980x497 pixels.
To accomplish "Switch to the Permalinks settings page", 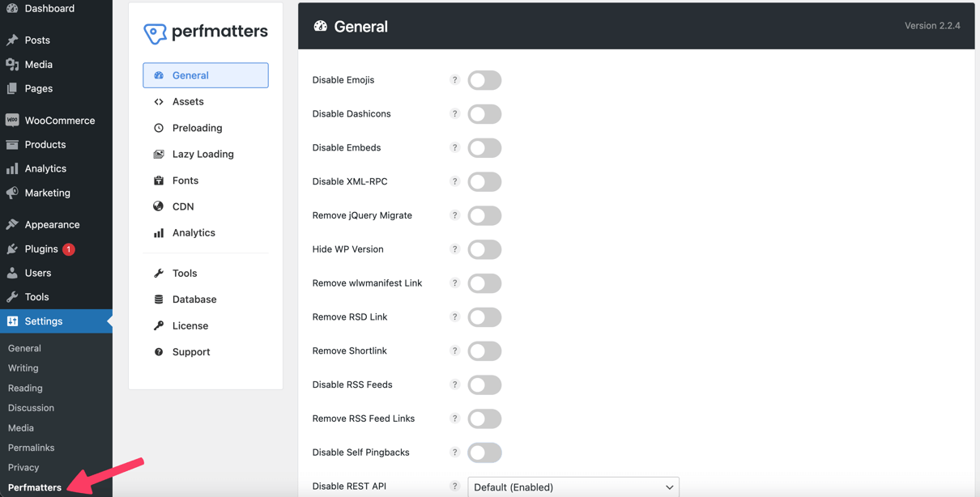I will click(x=31, y=447).
